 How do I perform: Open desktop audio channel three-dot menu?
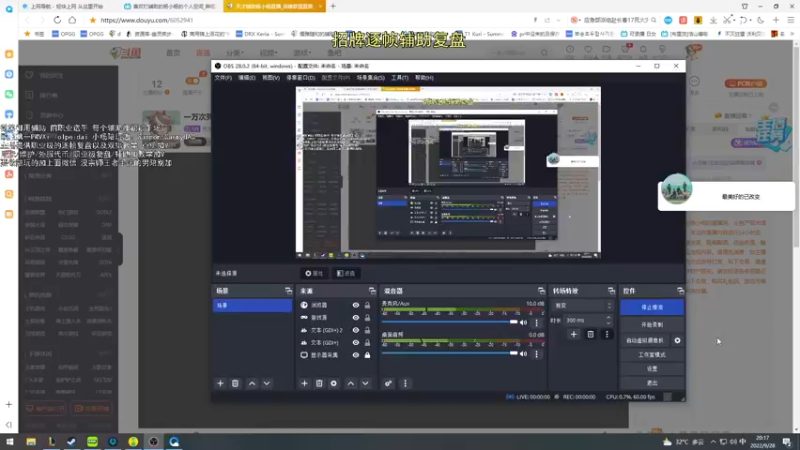tap(536, 354)
